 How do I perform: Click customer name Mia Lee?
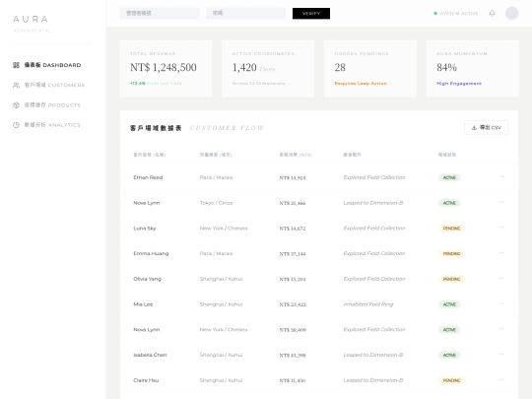pos(143,304)
